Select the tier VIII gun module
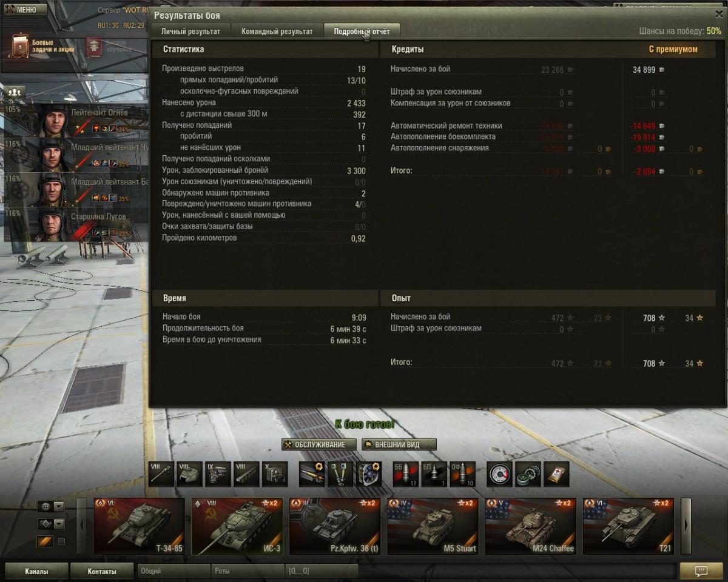Viewport: 728px width, 582px height. click(x=161, y=474)
